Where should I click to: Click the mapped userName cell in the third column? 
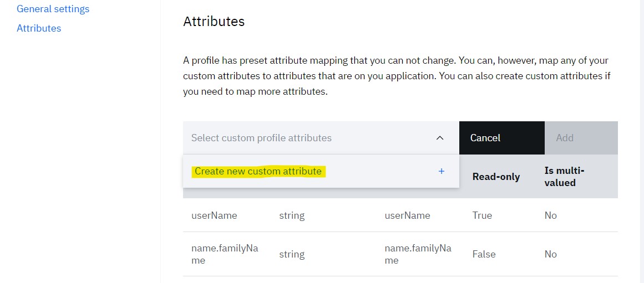pos(407,215)
